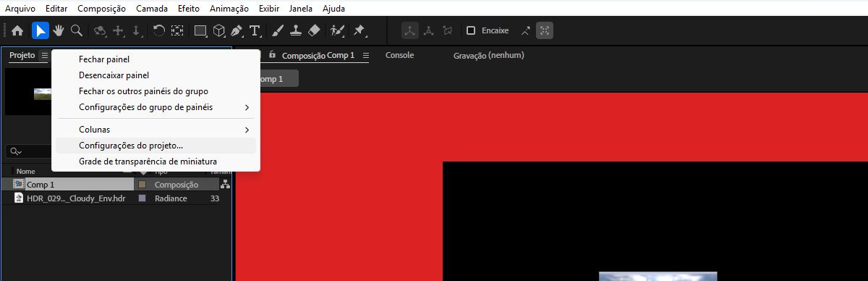Select the Puppet Pin tool
Screen dimensions: 868x281
pyautogui.click(x=360, y=31)
